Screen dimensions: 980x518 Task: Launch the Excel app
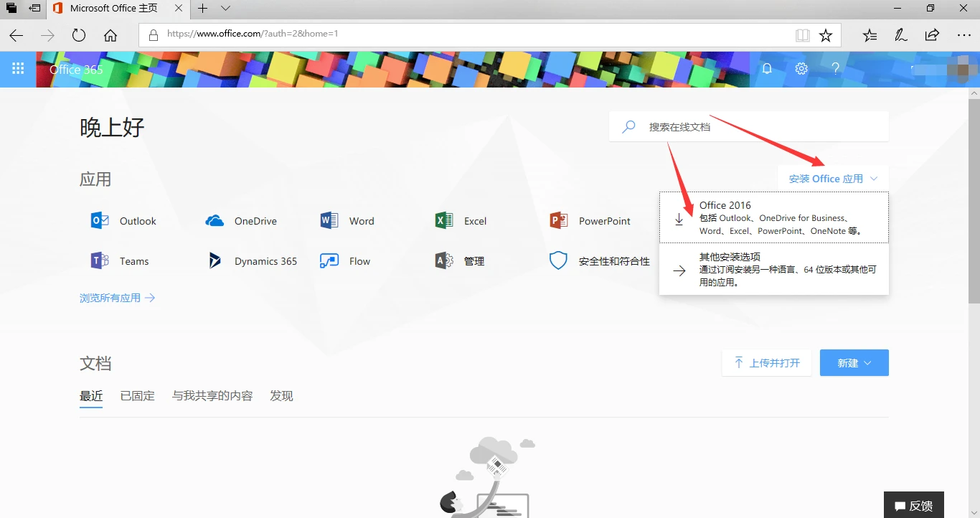461,221
